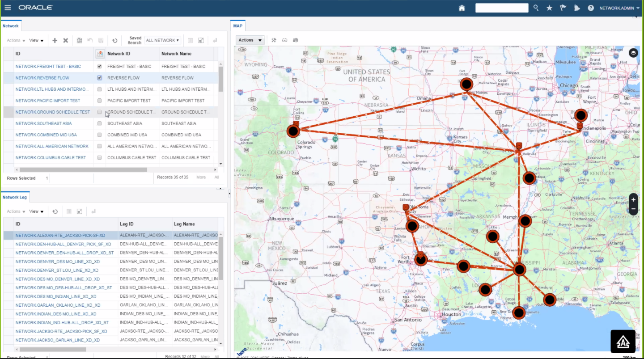Uncheck the FREIGHT TEST - BASIC checkbox
Viewport: 644px width, 359px height.
point(100,66)
